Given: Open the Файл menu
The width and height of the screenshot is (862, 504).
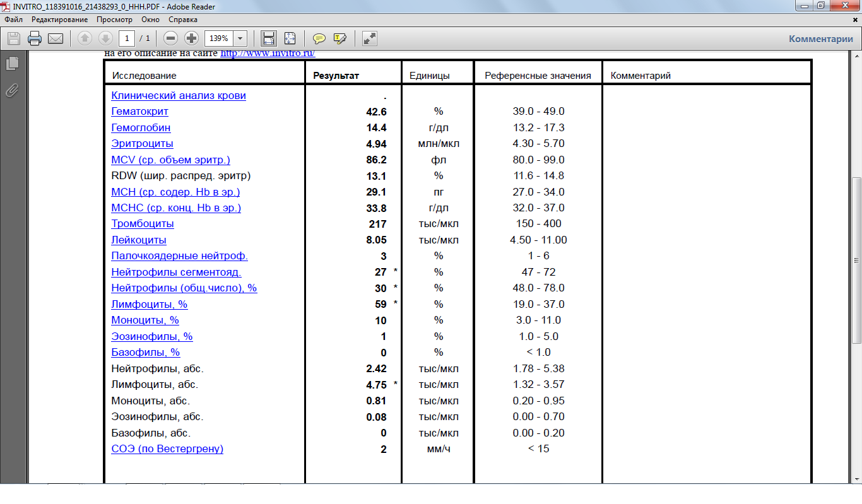Looking at the screenshot, I should pyautogui.click(x=13, y=20).
